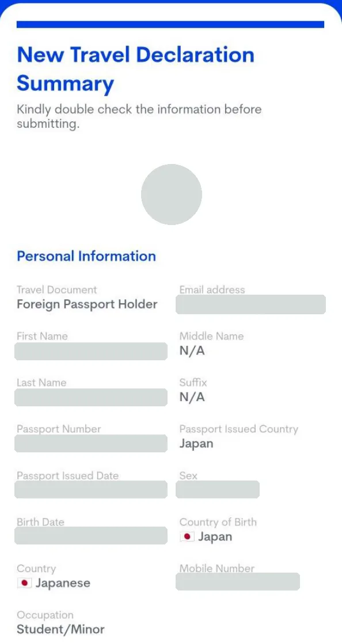Image resolution: width=342 pixels, height=644 pixels.
Task: Click the Japan flag icon beside Japanese
Action: pos(24,583)
